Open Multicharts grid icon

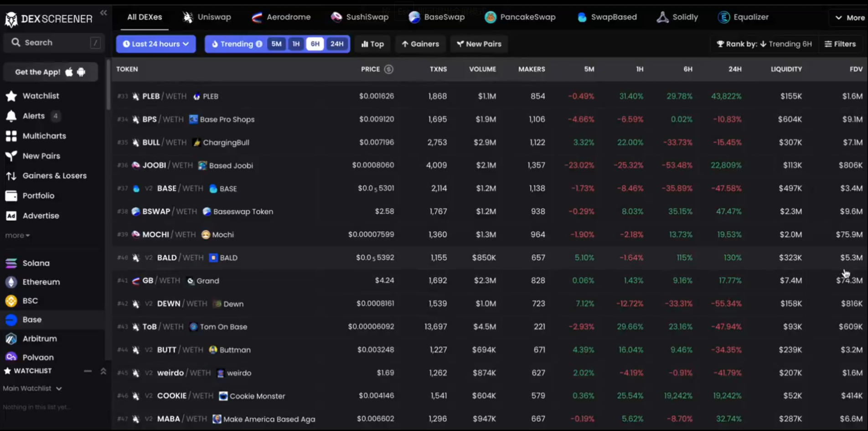[x=11, y=136]
